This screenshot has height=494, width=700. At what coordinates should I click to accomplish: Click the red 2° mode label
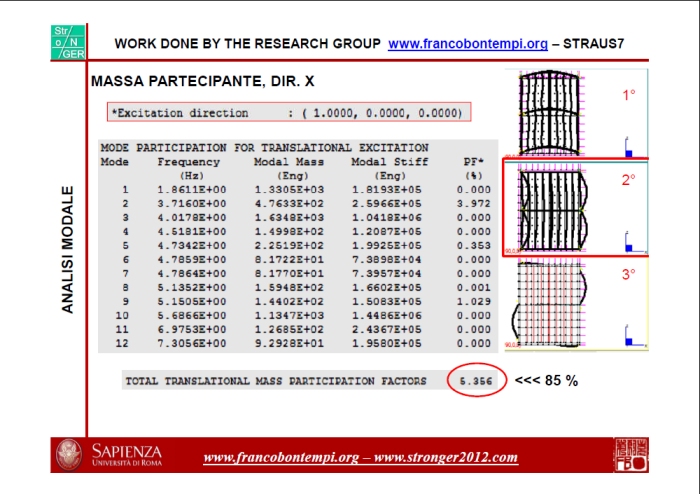[x=629, y=181]
